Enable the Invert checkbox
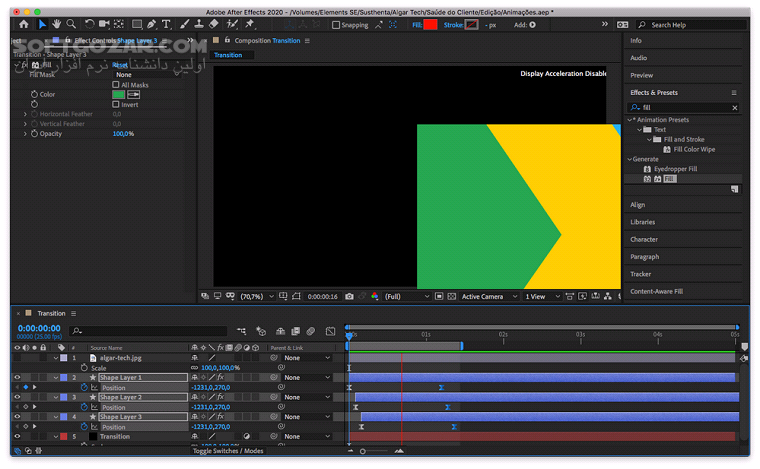760x469 pixels. pyautogui.click(x=116, y=104)
